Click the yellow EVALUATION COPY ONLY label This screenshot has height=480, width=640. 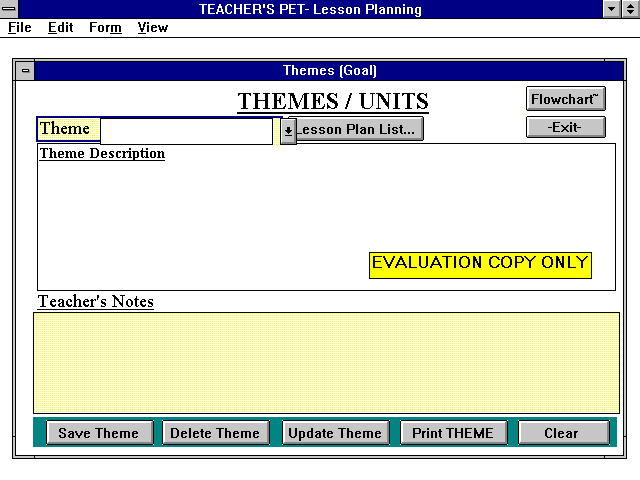[479, 264]
